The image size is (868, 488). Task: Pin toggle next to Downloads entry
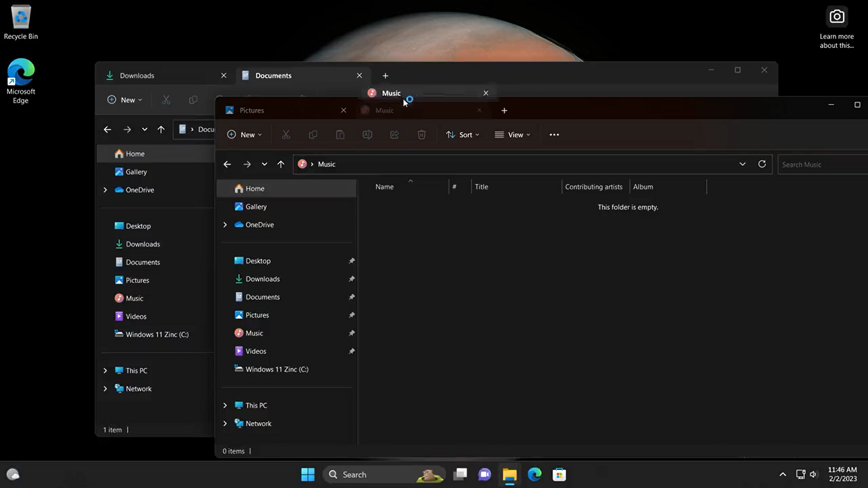point(351,278)
